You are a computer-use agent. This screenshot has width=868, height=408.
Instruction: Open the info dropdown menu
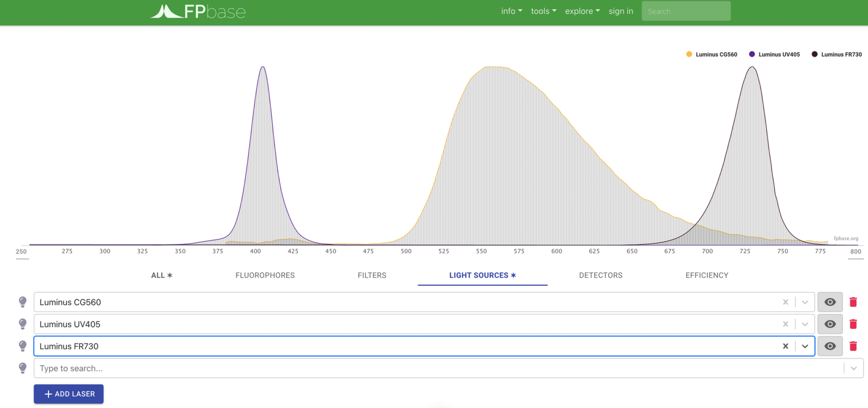pos(511,11)
